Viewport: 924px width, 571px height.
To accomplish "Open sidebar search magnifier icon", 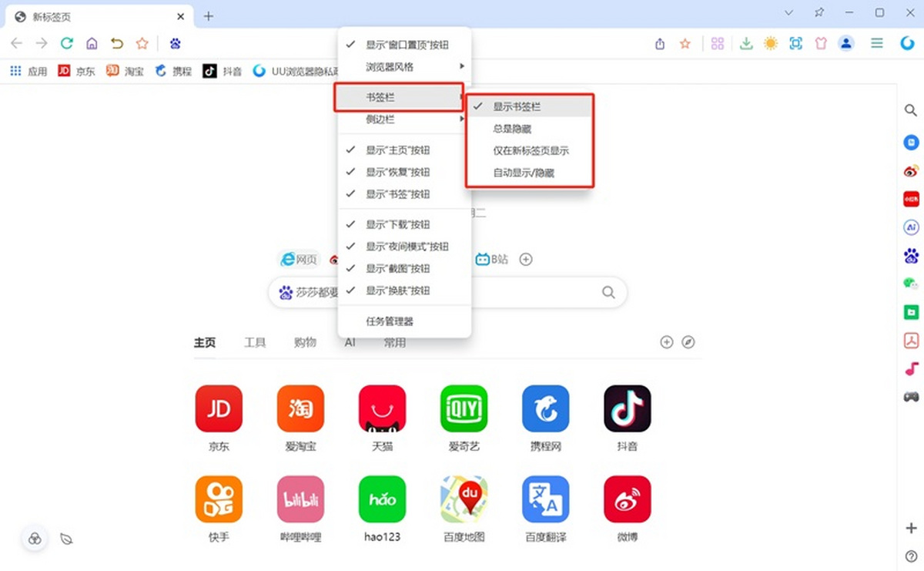I will click(x=911, y=111).
